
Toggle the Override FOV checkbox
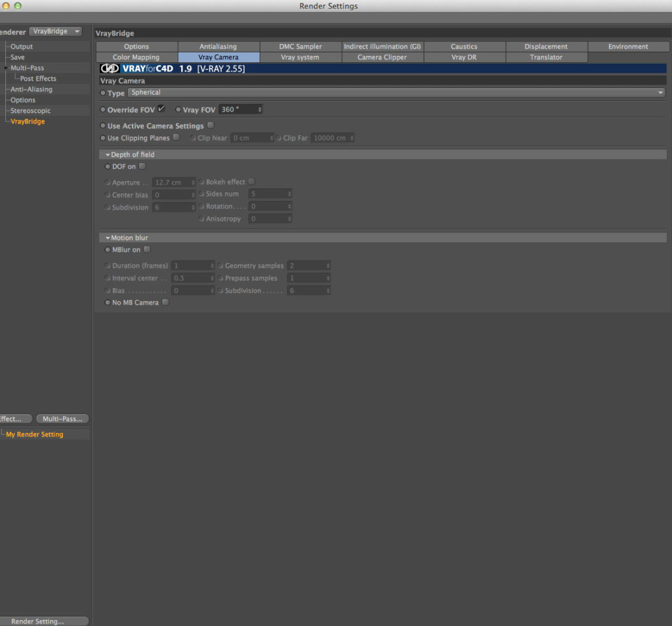(161, 109)
